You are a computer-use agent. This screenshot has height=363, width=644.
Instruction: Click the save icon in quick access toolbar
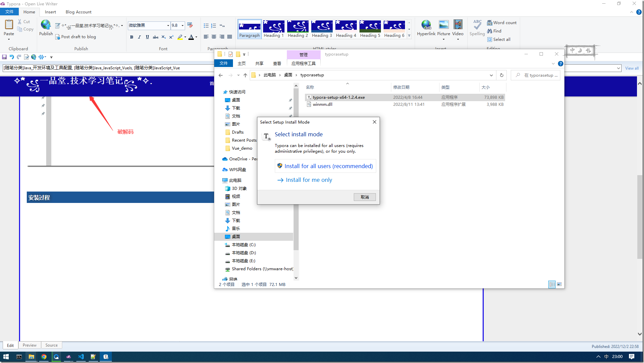(4, 57)
